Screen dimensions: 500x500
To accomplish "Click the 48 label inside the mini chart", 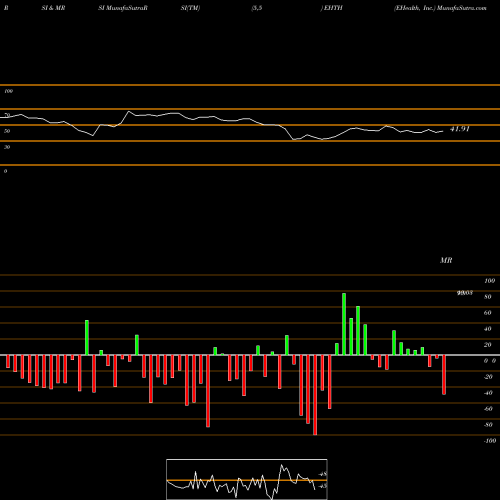I will click(x=323, y=474).
